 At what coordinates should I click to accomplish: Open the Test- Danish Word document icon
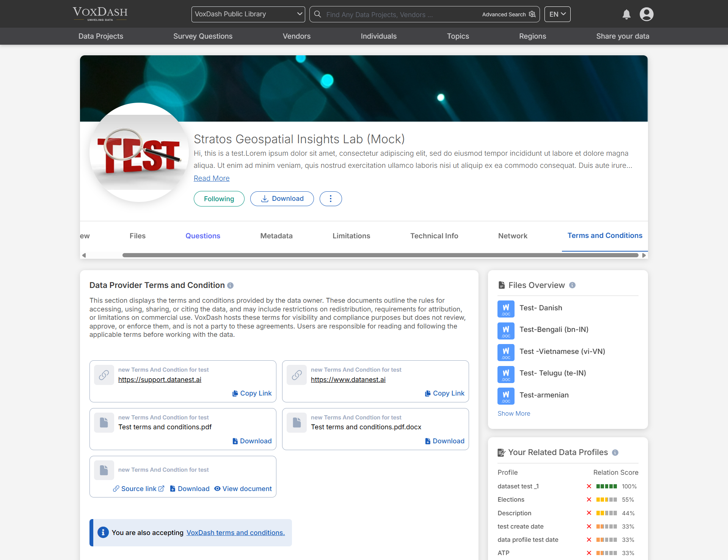(505, 308)
